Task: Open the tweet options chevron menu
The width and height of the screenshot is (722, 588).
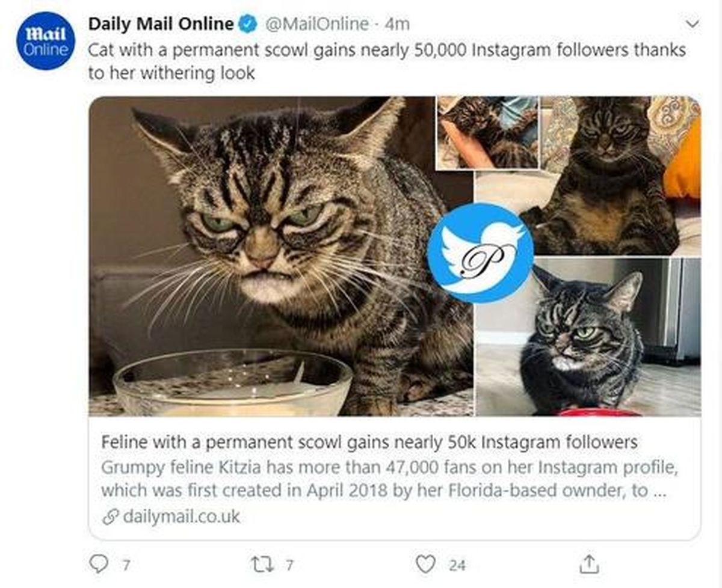Action: click(x=693, y=25)
